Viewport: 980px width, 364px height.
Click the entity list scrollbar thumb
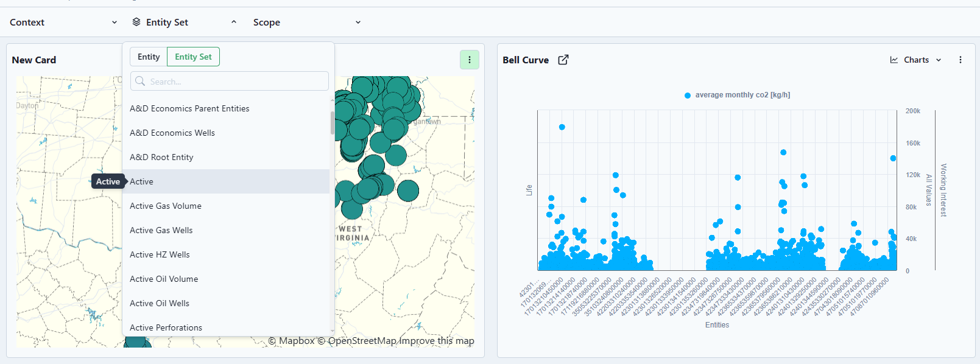[332, 122]
